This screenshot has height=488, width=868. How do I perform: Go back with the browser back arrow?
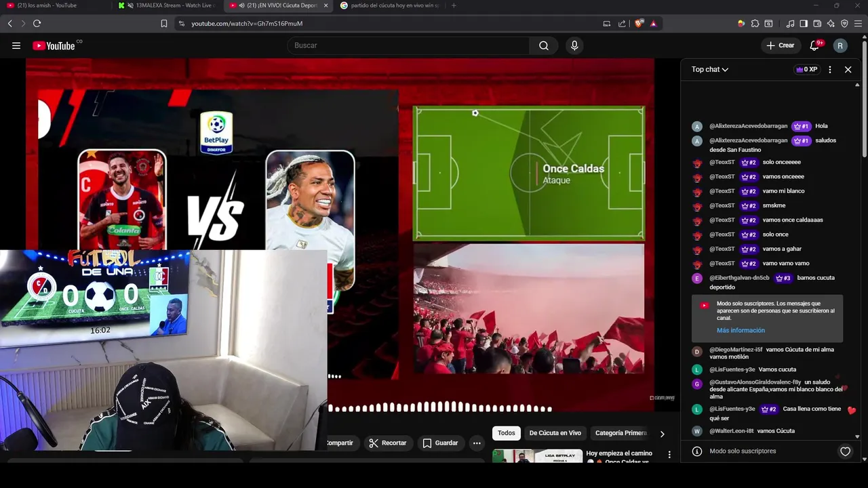[10, 23]
